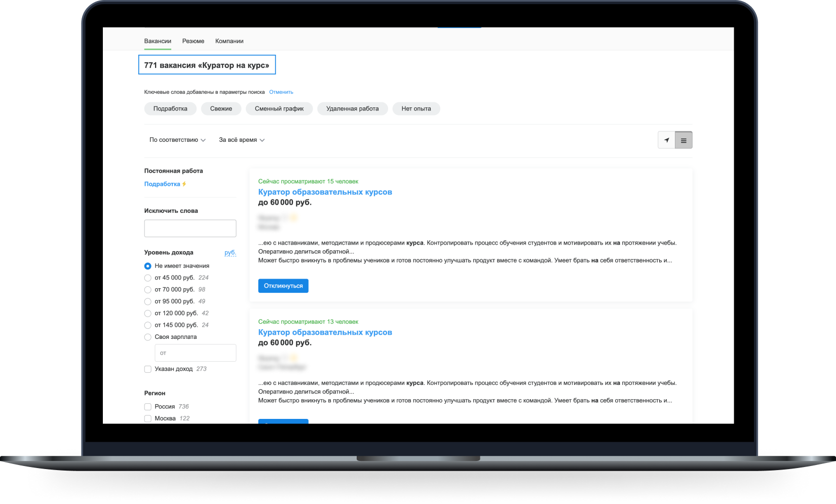
Task: Open the По соответствию sort dropdown
Action: pos(177,140)
